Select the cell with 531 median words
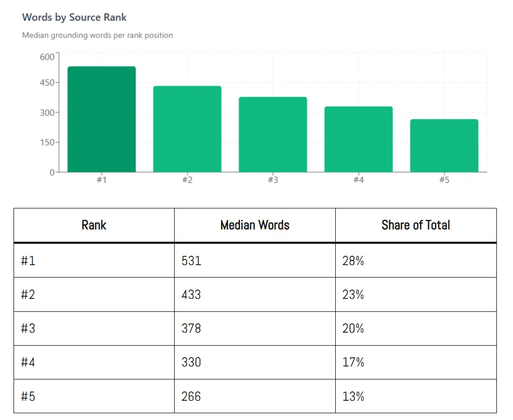 pyautogui.click(x=255, y=261)
